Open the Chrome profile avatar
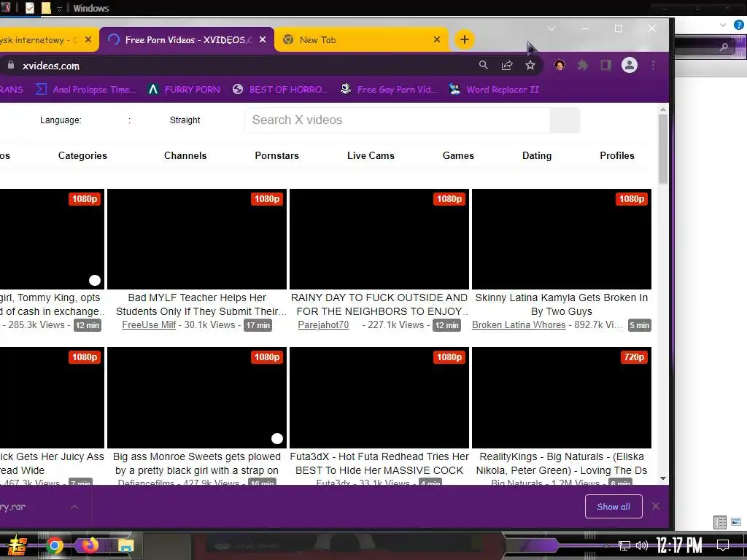Image resolution: width=747 pixels, height=560 pixels. point(630,65)
